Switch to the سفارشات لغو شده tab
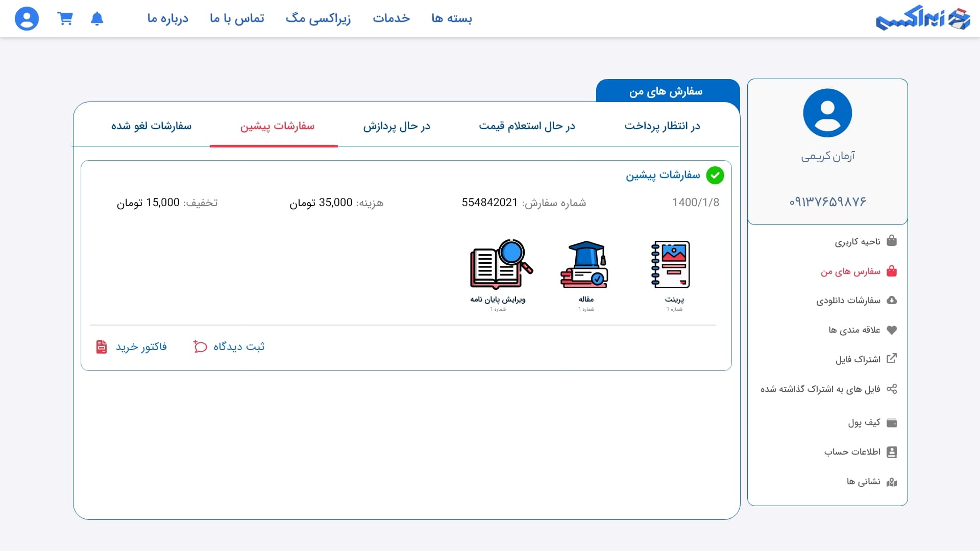This screenshot has width=980, height=551. (x=152, y=126)
